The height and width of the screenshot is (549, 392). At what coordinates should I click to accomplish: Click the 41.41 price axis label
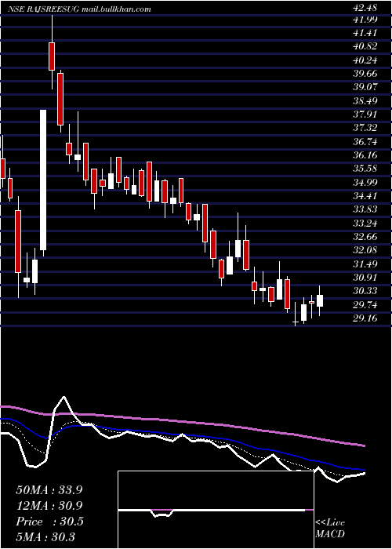click(365, 33)
